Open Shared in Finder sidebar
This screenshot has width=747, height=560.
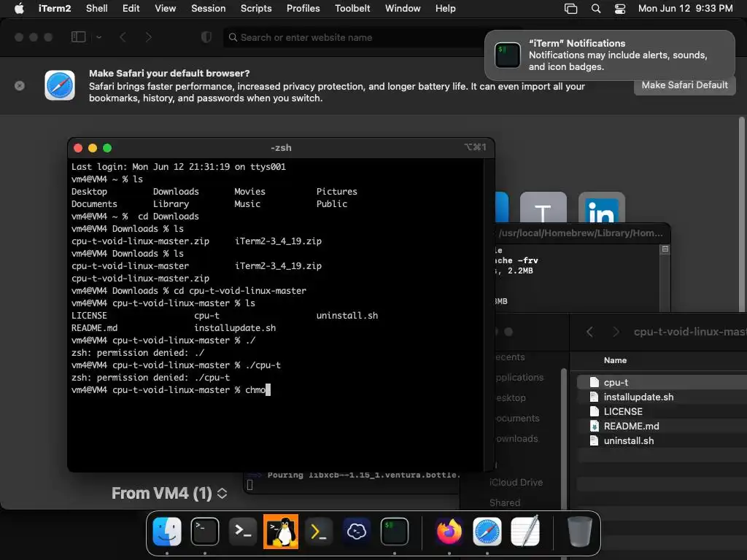(x=505, y=503)
